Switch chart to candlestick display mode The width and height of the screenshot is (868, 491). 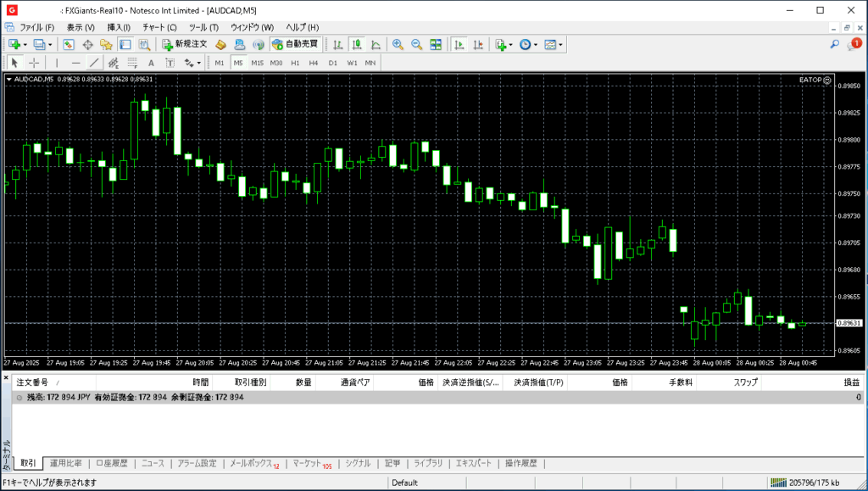pyautogui.click(x=357, y=44)
